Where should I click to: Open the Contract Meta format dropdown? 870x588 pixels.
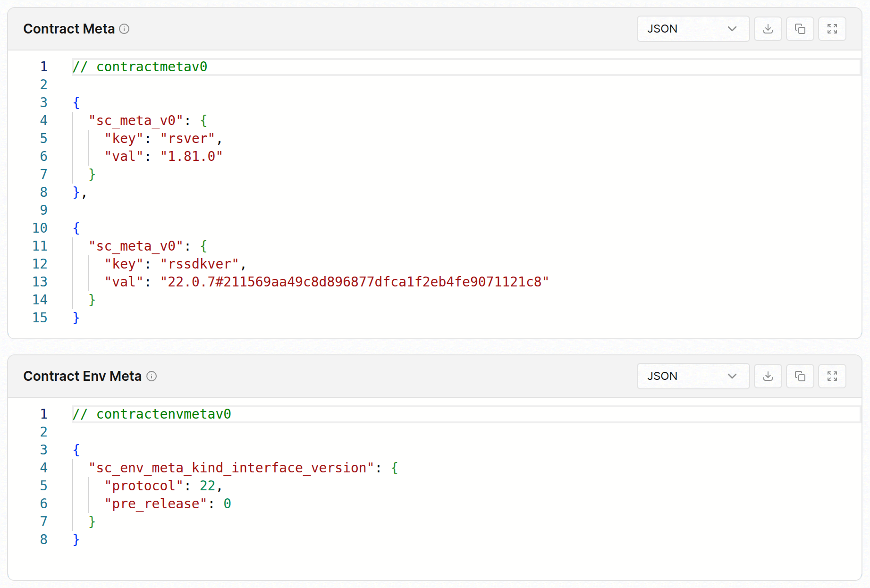point(693,29)
